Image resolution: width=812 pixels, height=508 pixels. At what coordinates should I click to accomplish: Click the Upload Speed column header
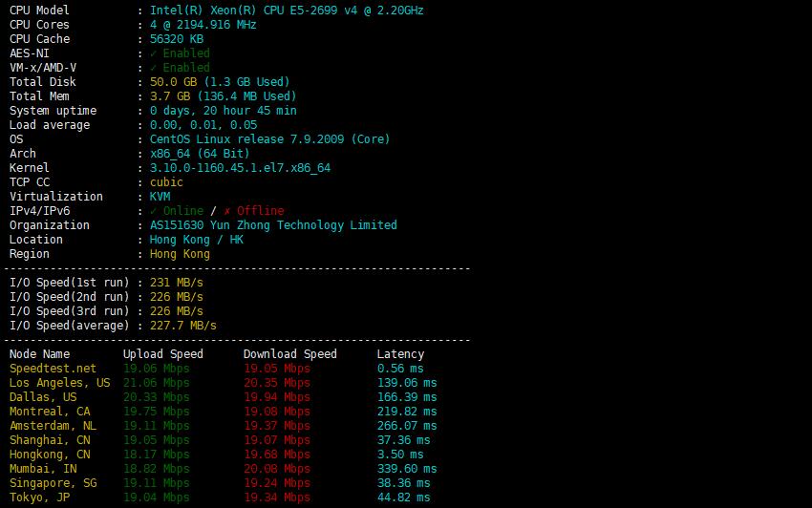pos(163,354)
